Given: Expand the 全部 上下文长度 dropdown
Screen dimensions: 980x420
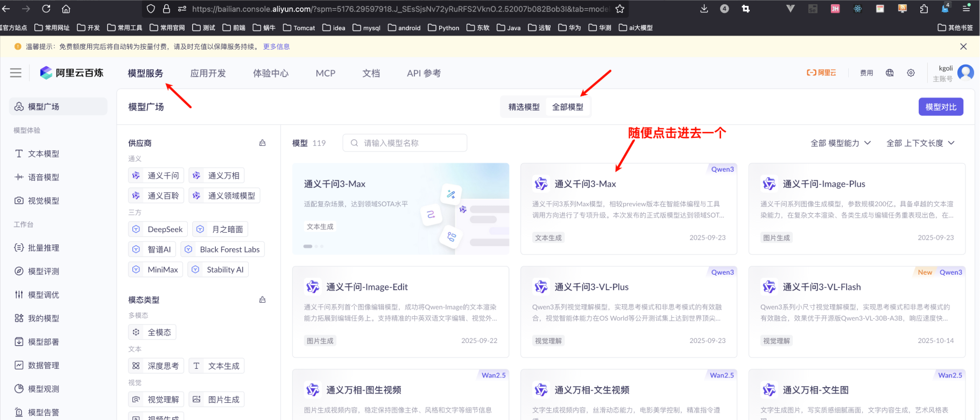Looking at the screenshot, I should point(920,143).
